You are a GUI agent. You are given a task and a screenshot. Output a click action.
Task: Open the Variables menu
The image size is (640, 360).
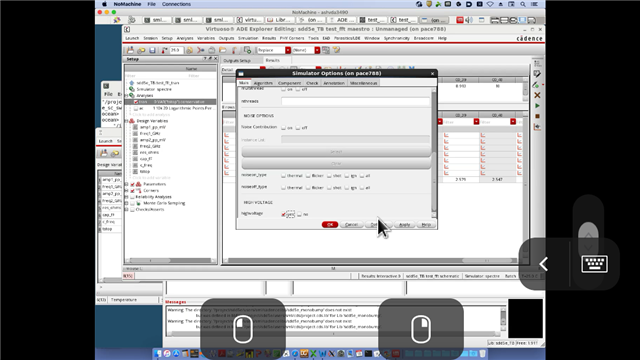coord(206,38)
